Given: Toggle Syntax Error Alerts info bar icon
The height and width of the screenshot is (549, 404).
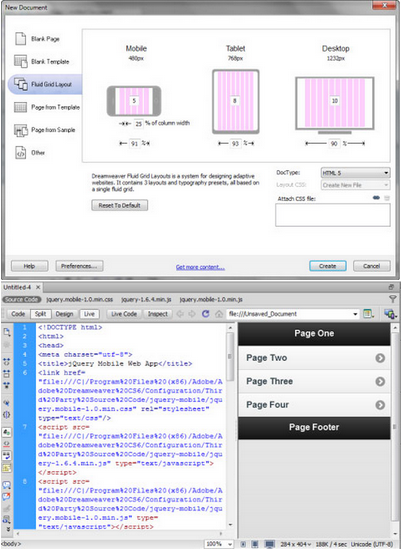Looking at the screenshot, I should click(x=7, y=467).
